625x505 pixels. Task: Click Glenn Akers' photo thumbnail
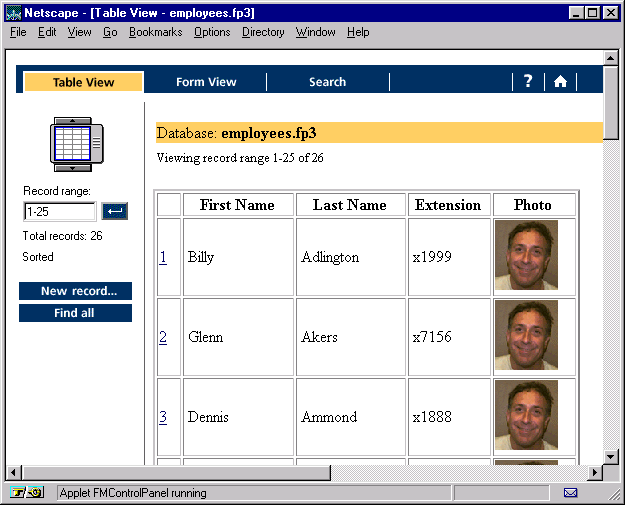[x=526, y=335]
